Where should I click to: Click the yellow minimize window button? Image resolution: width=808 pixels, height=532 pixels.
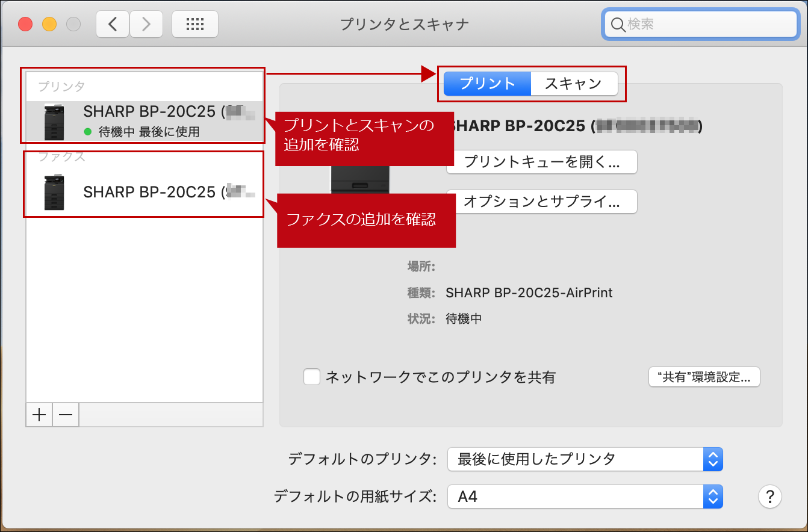(x=49, y=24)
